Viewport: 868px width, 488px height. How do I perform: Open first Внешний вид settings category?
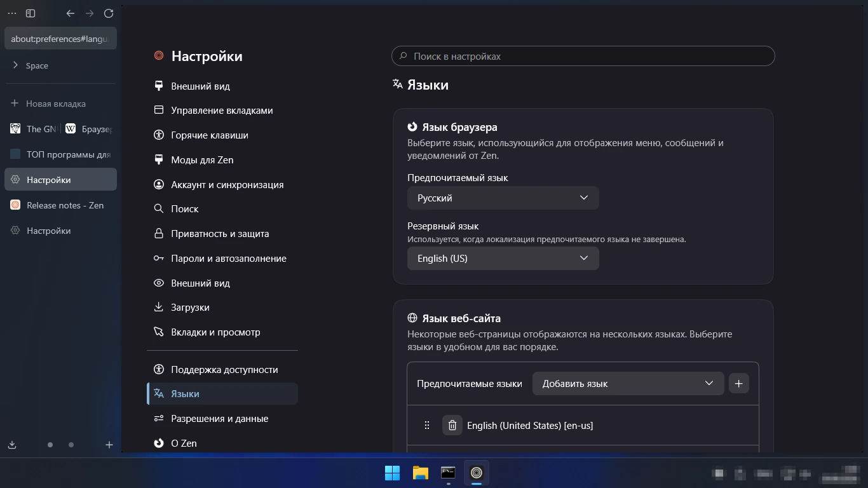coord(222,86)
